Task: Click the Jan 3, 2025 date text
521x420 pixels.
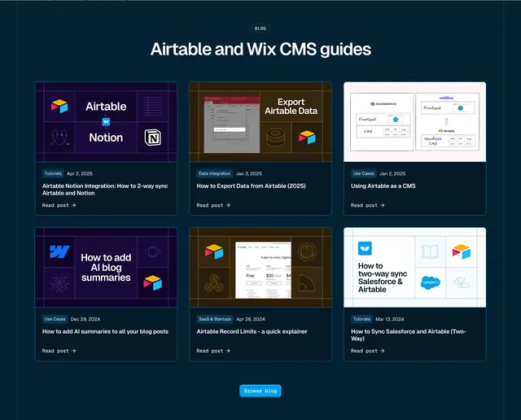Action: [249, 173]
